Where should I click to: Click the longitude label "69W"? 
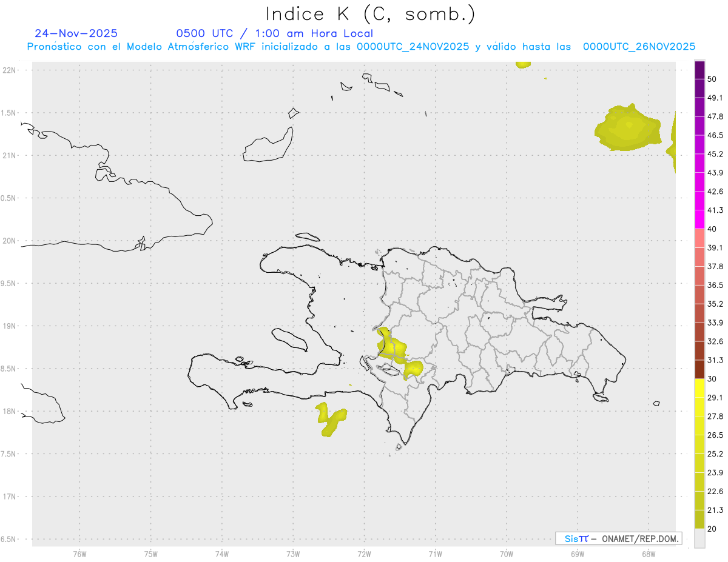click(578, 554)
